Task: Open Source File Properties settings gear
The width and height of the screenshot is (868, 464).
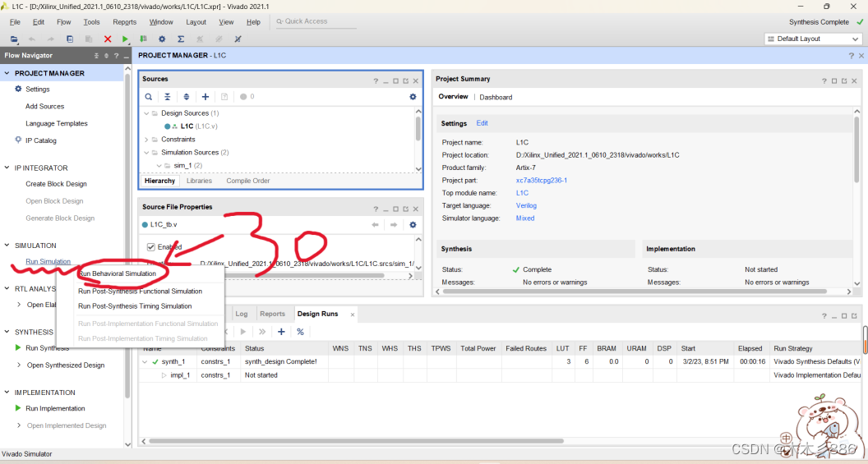Action: tap(413, 224)
